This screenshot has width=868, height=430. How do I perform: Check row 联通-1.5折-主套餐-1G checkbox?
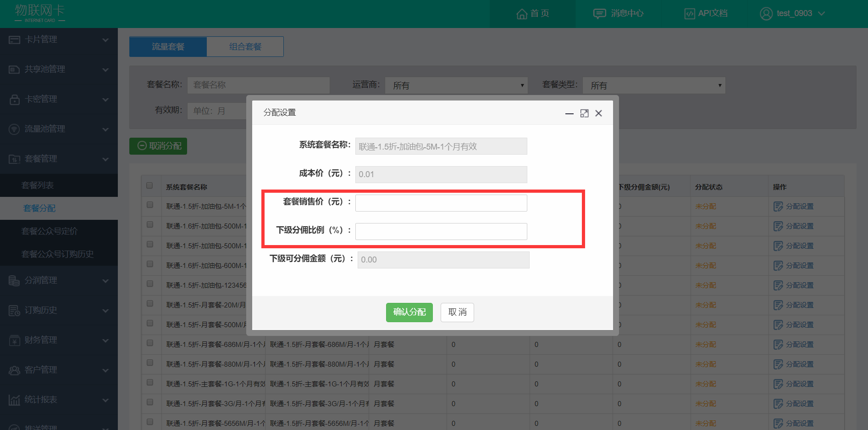coord(150,382)
